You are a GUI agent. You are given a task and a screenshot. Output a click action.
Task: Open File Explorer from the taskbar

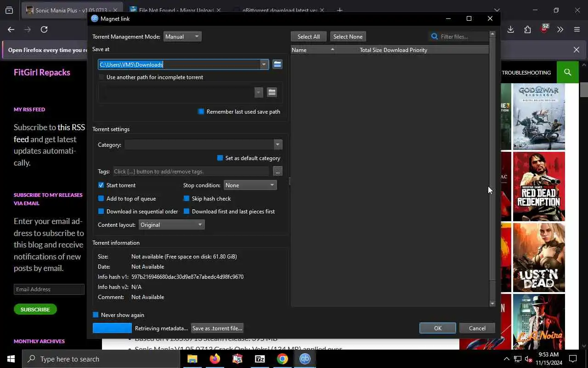192,359
